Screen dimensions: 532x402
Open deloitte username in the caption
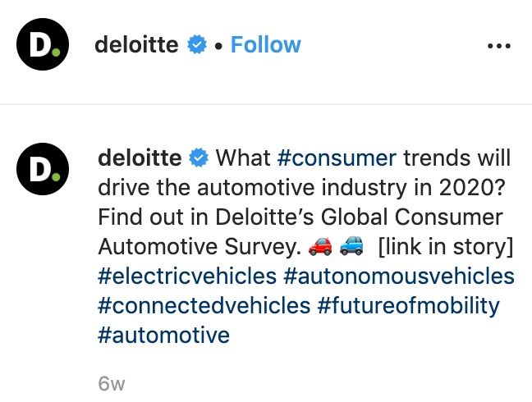click(x=140, y=158)
